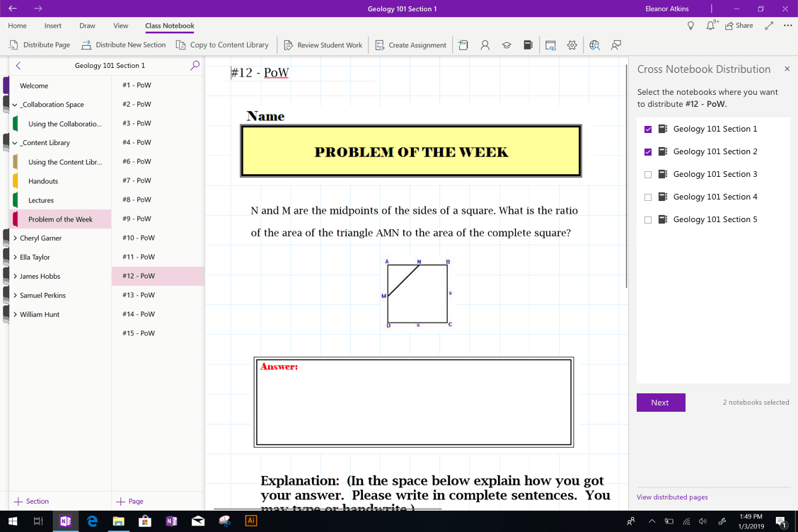
Task: Open the notifications bell icon
Action: (711, 25)
